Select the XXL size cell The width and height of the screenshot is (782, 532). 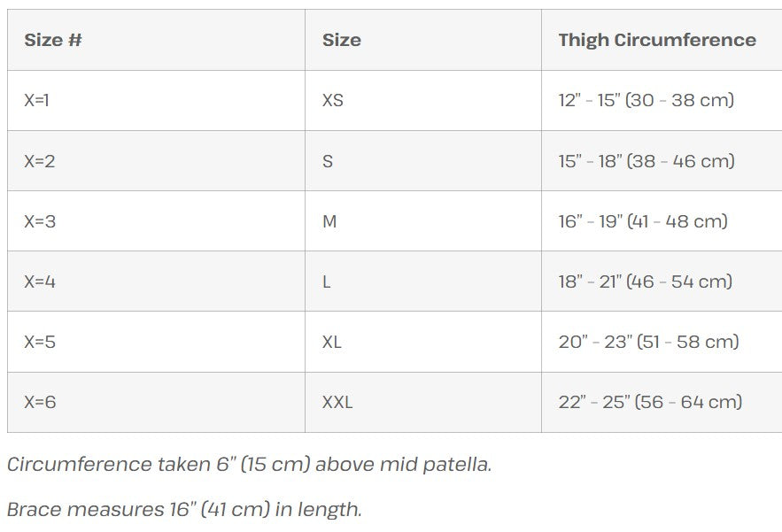pyautogui.click(x=337, y=402)
